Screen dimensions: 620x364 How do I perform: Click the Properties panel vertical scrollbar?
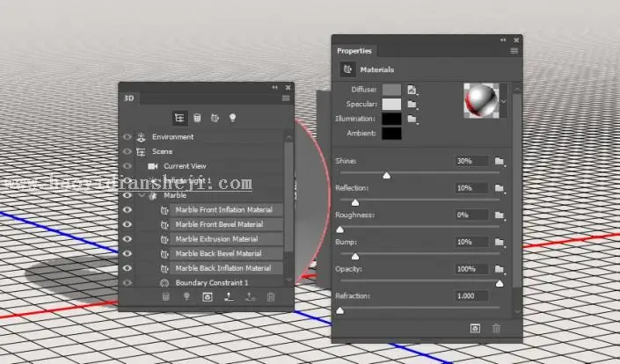click(x=517, y=190)
